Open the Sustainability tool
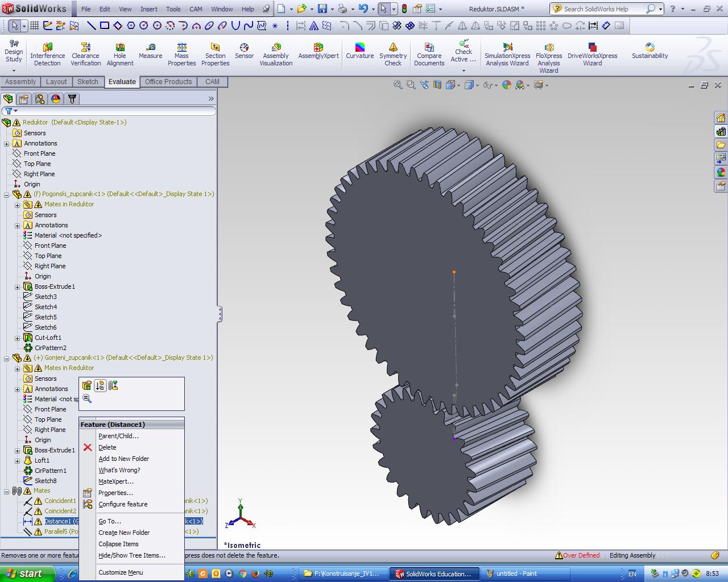 pos(650,51)
